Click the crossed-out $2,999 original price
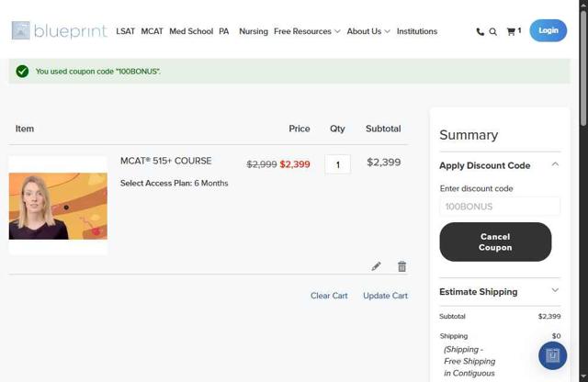Image resolution: width=588 pixels, height=382 pixels. click(x=262, y=164)
